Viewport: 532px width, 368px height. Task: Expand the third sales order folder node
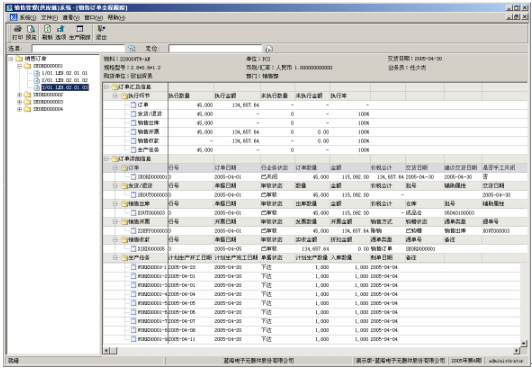20,102
